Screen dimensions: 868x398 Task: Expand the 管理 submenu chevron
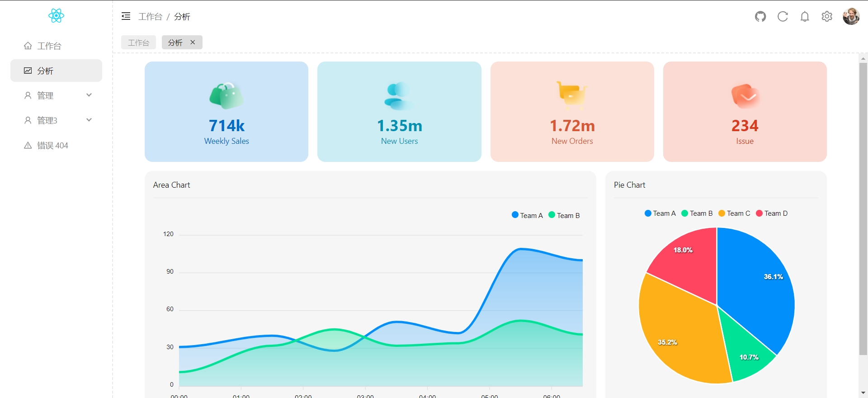(89, 95)
